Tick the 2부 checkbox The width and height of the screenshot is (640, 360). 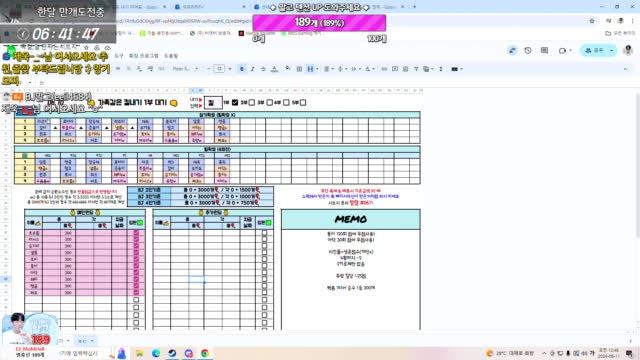pyautogui.click(x=252, y=102)
